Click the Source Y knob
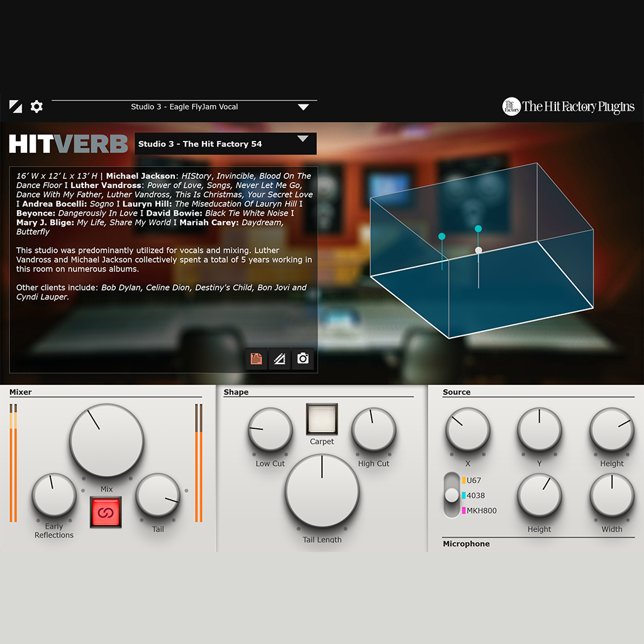This screenshot has width=644, height=644. coord(539,430)
